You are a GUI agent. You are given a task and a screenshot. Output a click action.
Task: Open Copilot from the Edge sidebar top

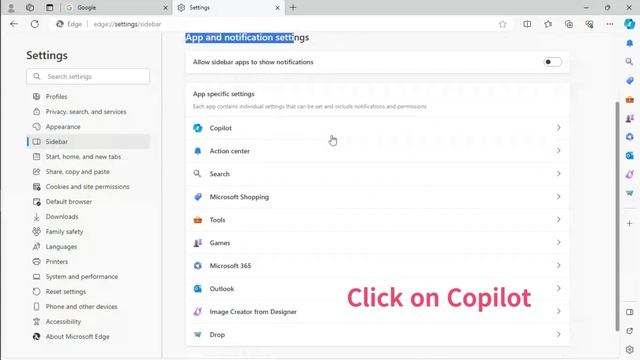pyautogui.click(x=629, y=24)
